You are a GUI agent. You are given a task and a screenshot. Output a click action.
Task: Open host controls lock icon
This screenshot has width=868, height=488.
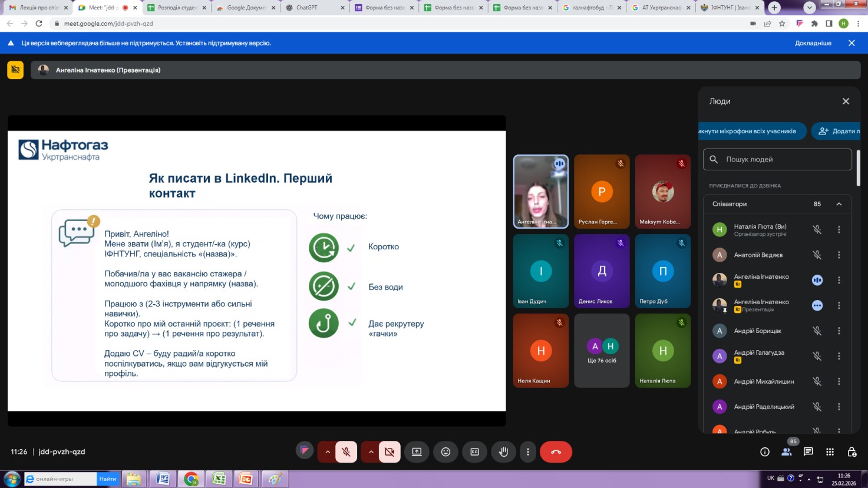pos(852,452)
